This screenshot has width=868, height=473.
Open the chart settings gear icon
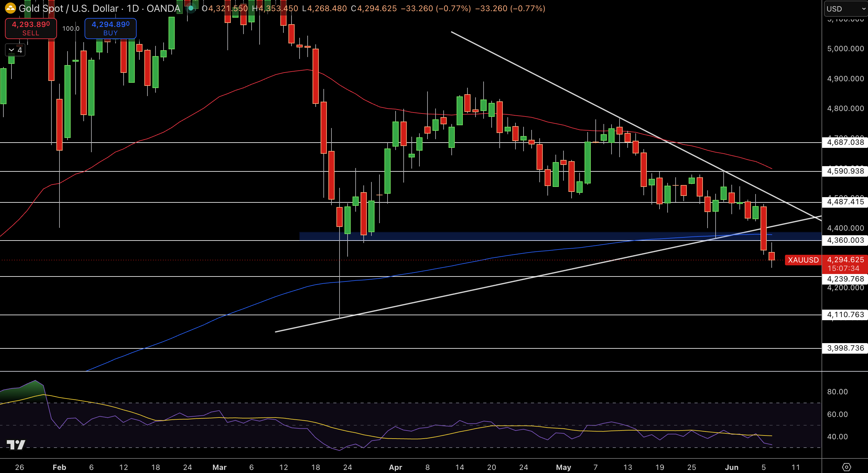pos(846,467)
